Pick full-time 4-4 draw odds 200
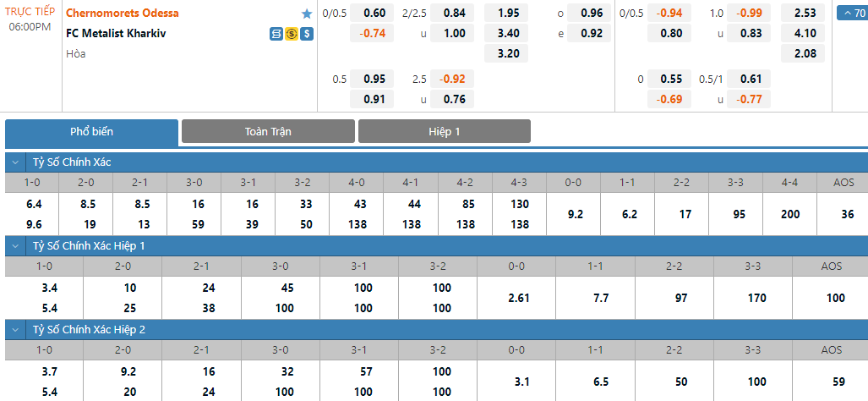The width and height of the screenshot is (868, 401). (790, 214)
